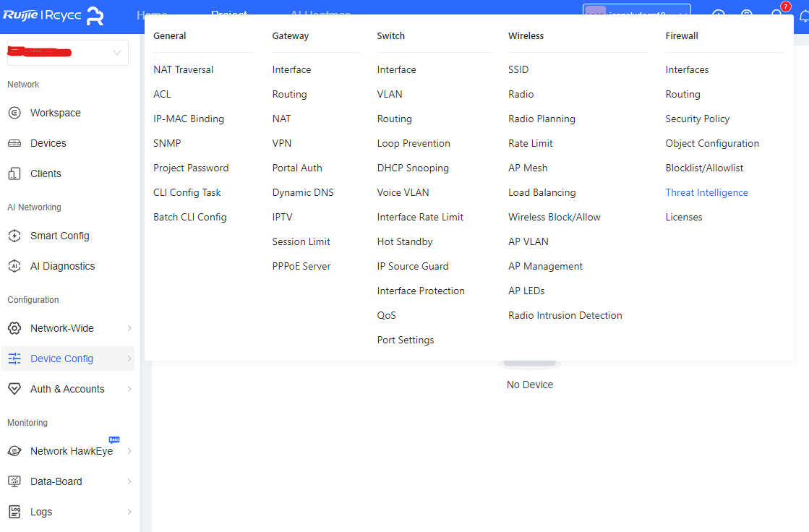Select ACL under General
This screenshot has width=809, height=532.
click(162, 95)
